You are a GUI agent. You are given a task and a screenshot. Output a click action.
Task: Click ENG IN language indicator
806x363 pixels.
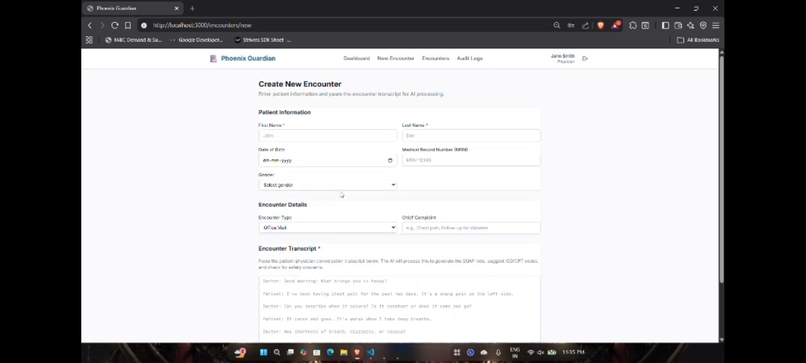(515, 352)
